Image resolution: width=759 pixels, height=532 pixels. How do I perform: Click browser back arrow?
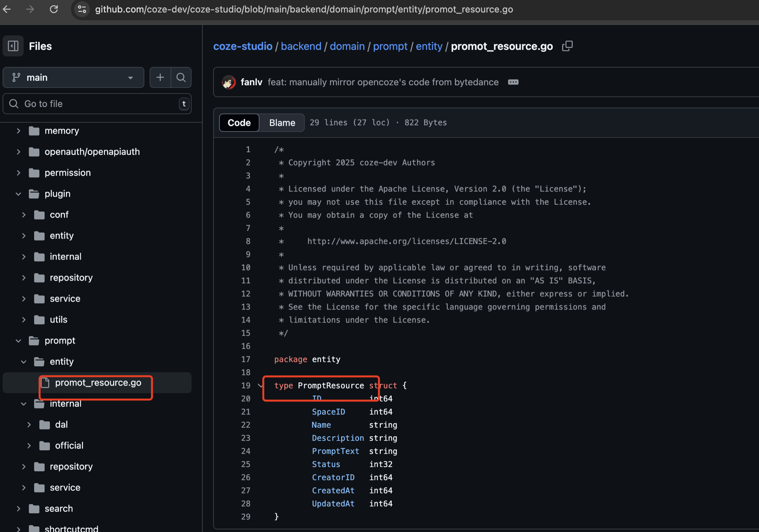(7, 9)
